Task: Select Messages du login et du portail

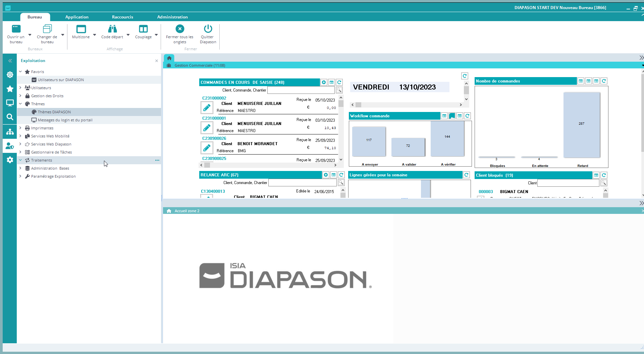Action: pyautogui.click(x=65, y=120)
